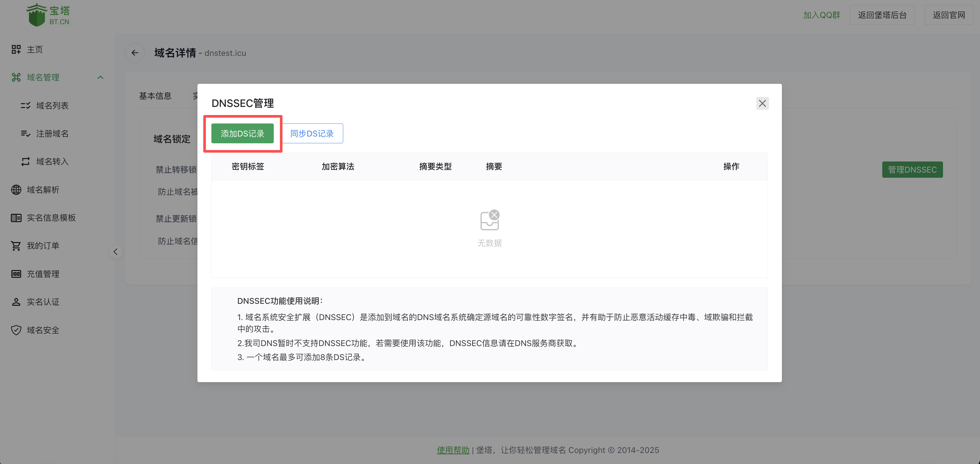Image resolution: width=980 pixels, height=464 pixels.
Task: Open the 域名解析 globe icon
Action: (16, 189)
